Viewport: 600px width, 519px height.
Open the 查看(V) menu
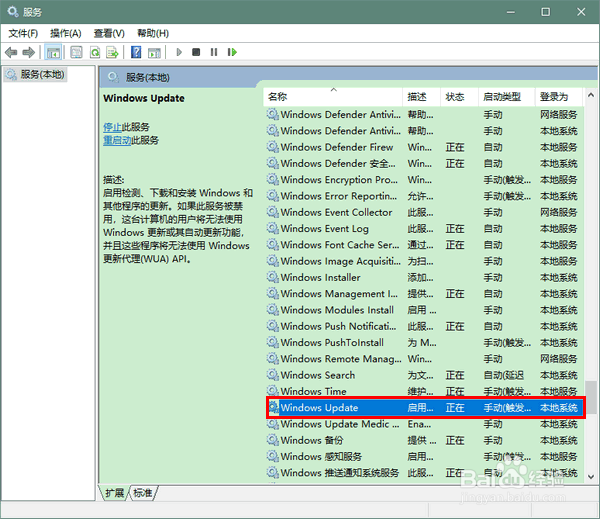pos(109,34)
